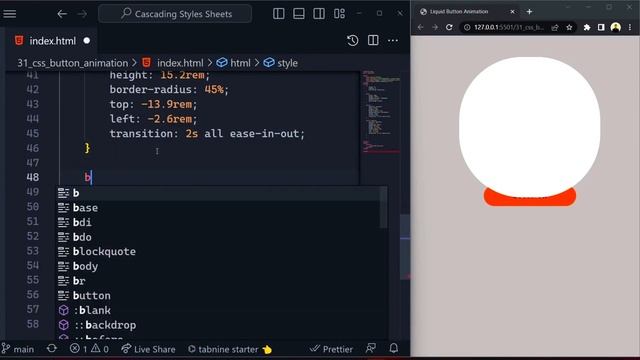Image resolution: width=640 pixels, height=360 pixels.
Task: Reload the browser page
Action: click(x=449, y=27)
